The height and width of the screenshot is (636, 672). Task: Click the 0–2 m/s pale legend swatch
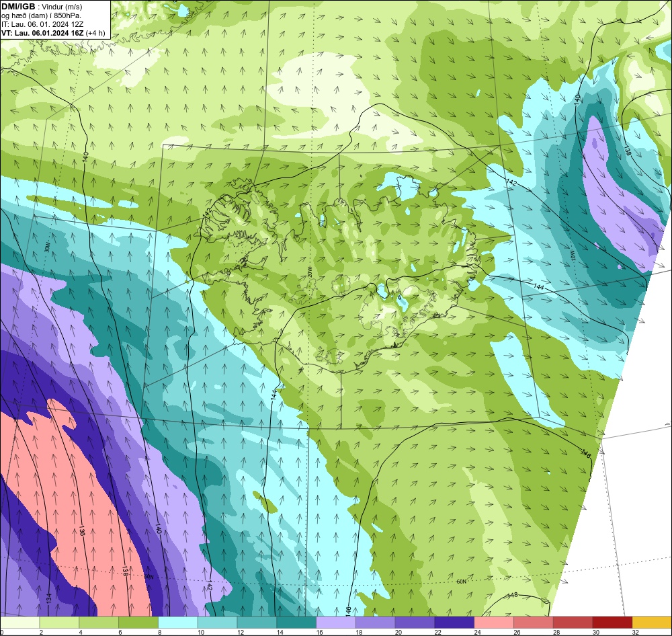pyautogui.click(x=19, y=623)
